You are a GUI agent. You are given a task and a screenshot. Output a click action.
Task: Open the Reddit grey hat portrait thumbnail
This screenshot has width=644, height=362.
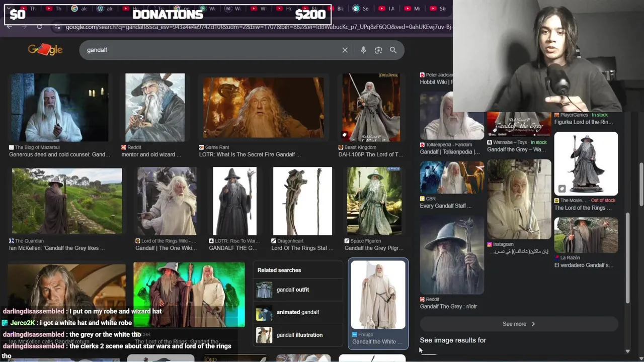[452, 255]
